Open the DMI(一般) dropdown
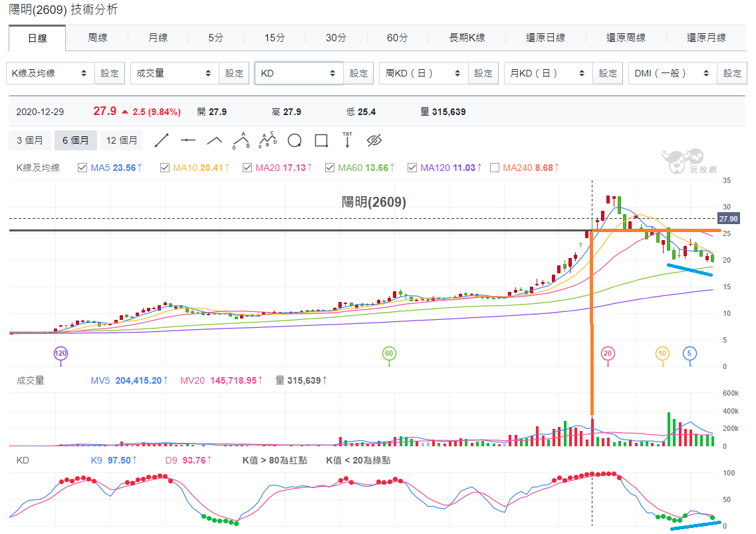The height and width of the screenshot is (534, 756). pos(673,73)
